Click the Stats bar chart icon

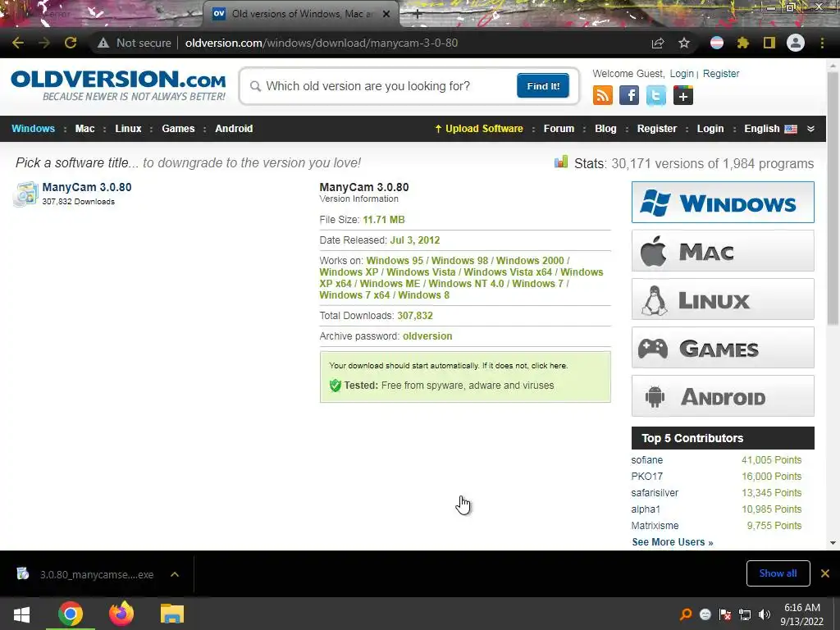pyautogui.click(x=561, y=162)
